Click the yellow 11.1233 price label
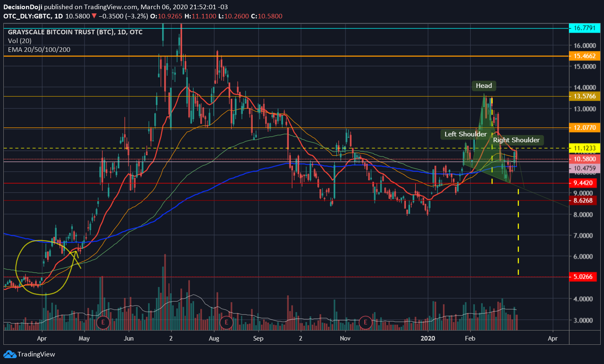Viewport: 604px width, 364px height. [585, 148]
